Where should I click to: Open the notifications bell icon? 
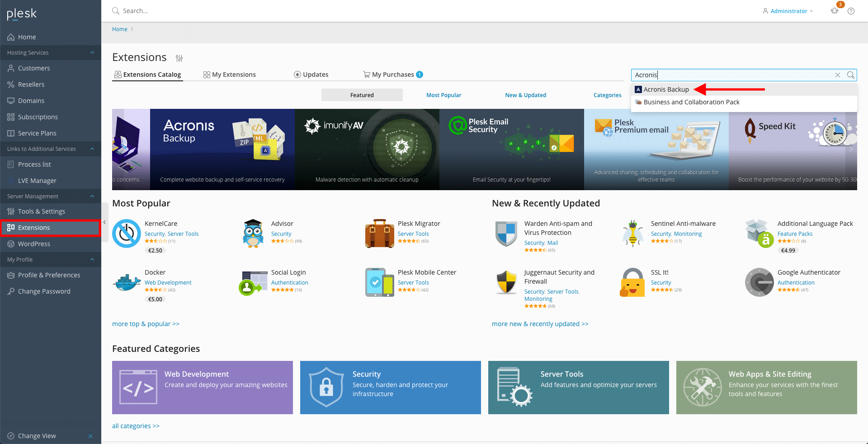[835, 11]
